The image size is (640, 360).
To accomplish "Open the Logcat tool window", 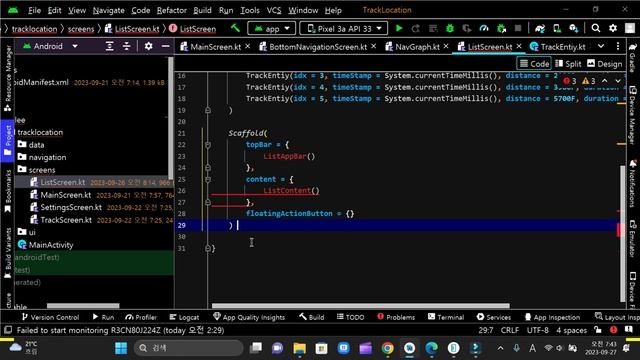I will pyautogui.click(x=184, y=317).
